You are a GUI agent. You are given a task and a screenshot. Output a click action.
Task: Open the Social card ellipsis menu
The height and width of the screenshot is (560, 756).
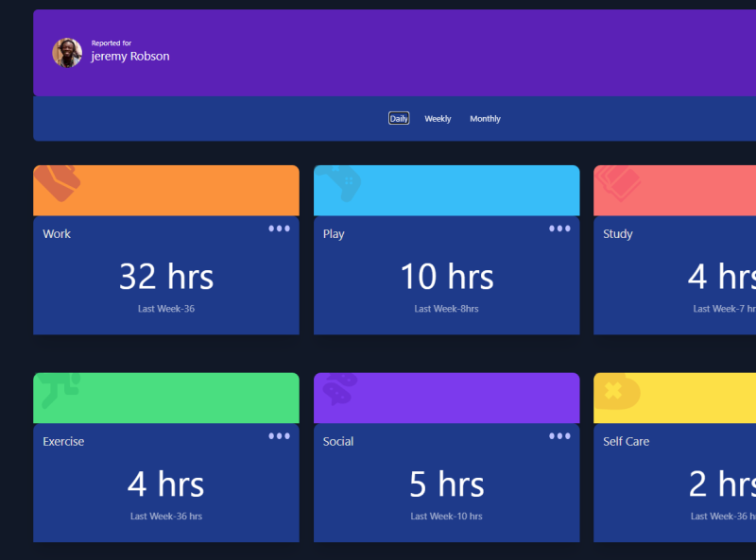point(559,435)
